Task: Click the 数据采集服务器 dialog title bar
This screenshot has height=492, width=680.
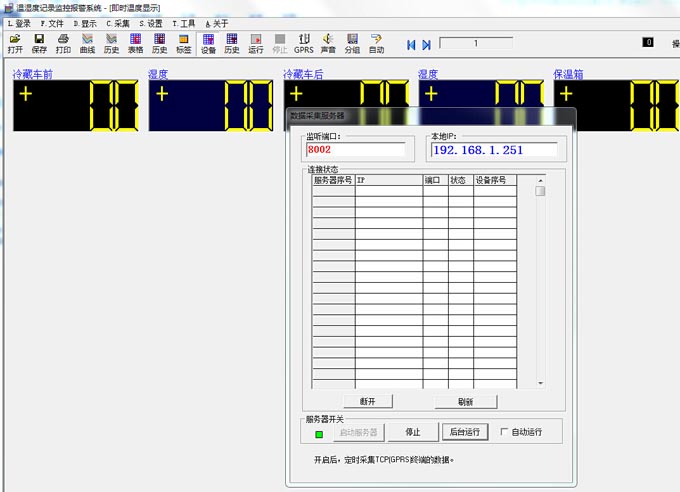Action: (431, 116)
